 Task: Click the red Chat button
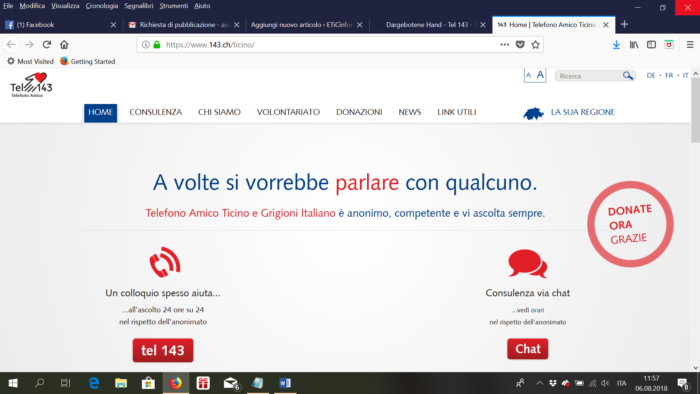point(528,349)
